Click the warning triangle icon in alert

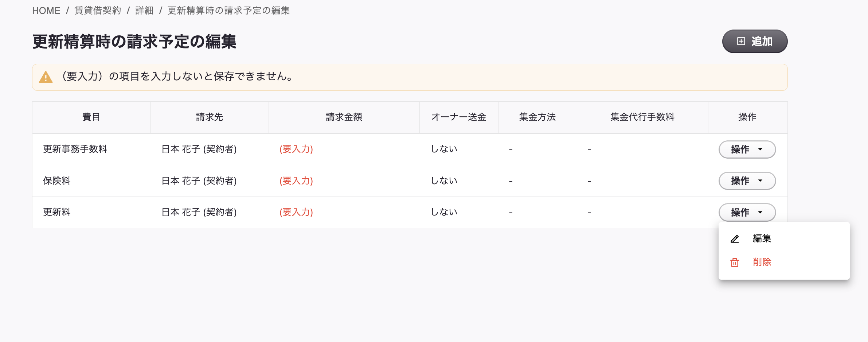click(x=46, y=77)
